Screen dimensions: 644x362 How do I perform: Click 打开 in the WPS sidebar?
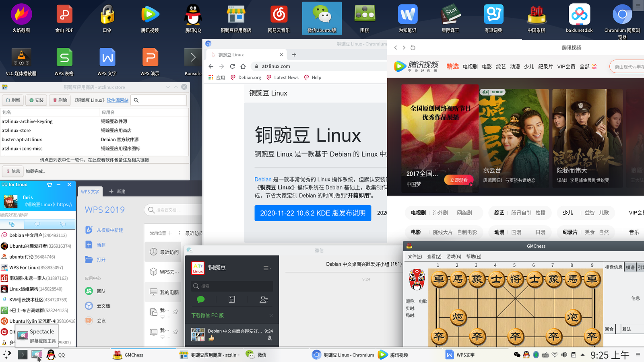coord(96,260)
